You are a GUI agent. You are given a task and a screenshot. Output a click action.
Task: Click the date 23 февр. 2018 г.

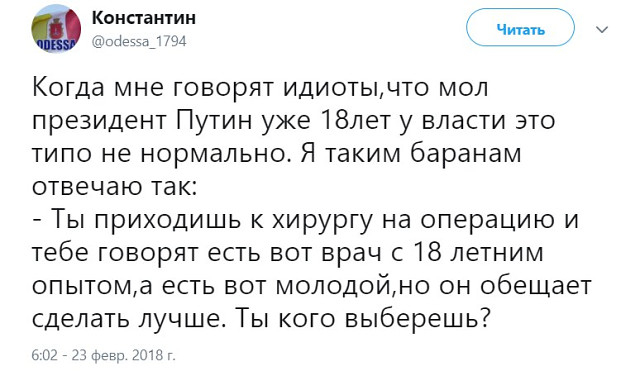pyautogui.click(x=123, y=355)
